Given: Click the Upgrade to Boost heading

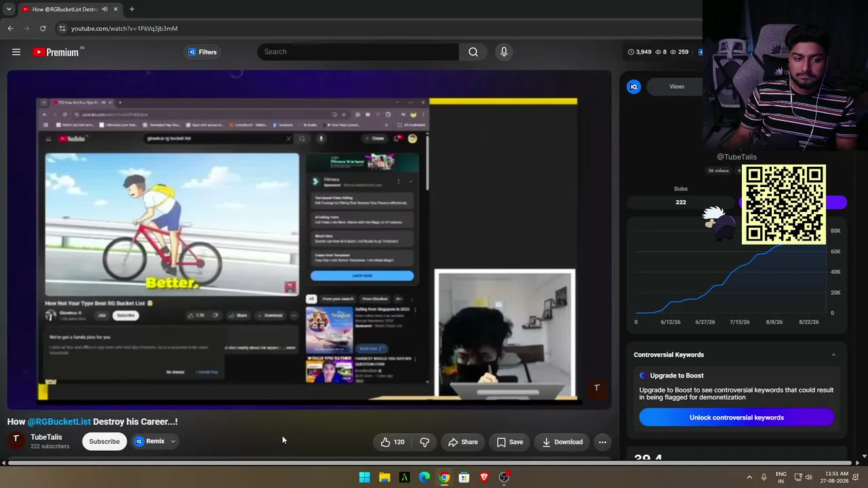Looking at the screenshot, I should [677, 375].
